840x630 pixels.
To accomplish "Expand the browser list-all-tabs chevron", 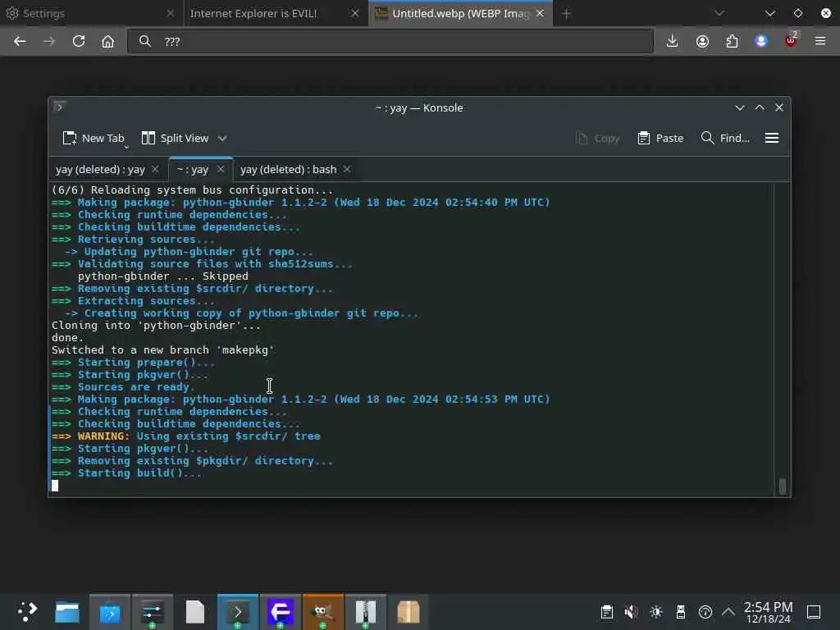I will [719, 13].
